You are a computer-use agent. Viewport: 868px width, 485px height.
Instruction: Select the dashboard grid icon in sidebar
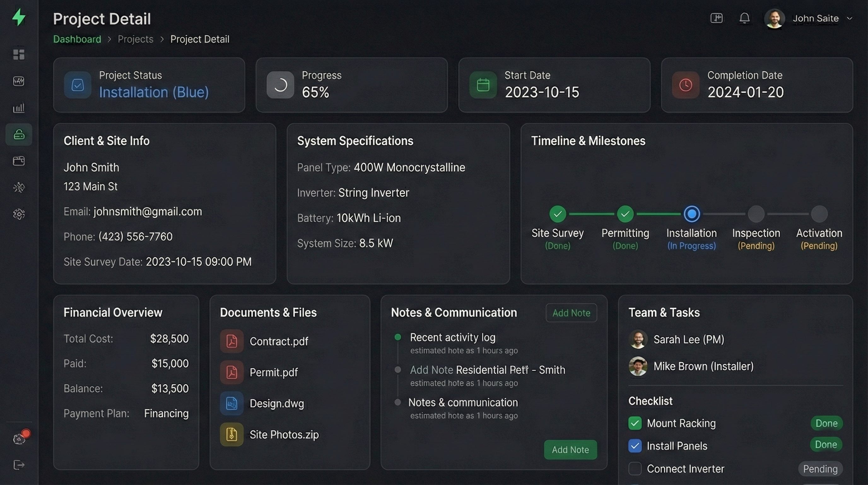click(x=19, y=54)
